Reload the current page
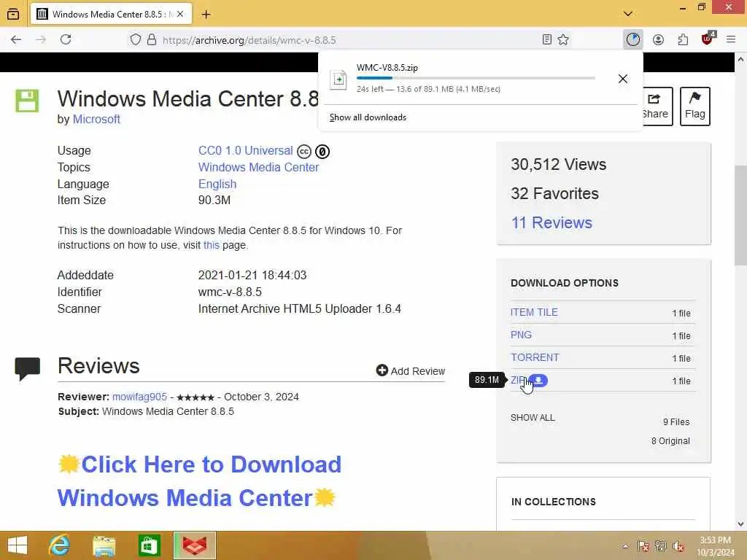Screen dimensions: 747x560 point(66,40)
